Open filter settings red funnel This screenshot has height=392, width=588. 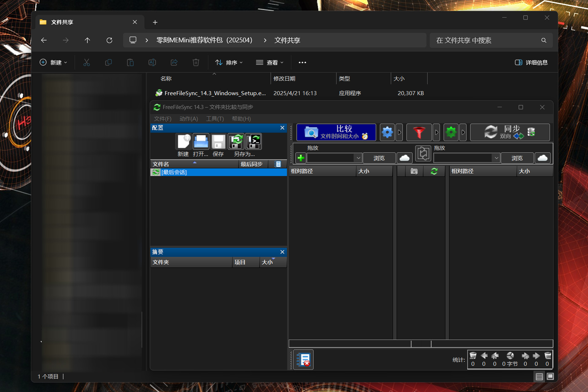click(x=419, y=132)
